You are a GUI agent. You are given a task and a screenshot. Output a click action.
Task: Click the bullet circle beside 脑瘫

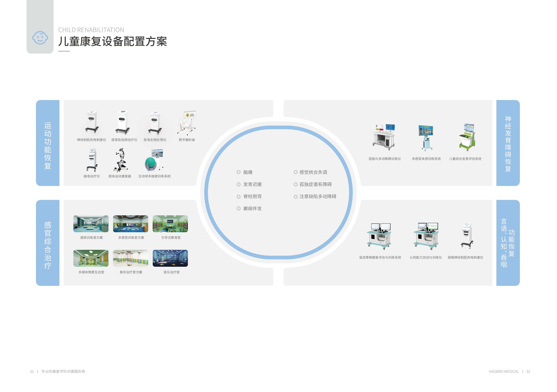238,172
